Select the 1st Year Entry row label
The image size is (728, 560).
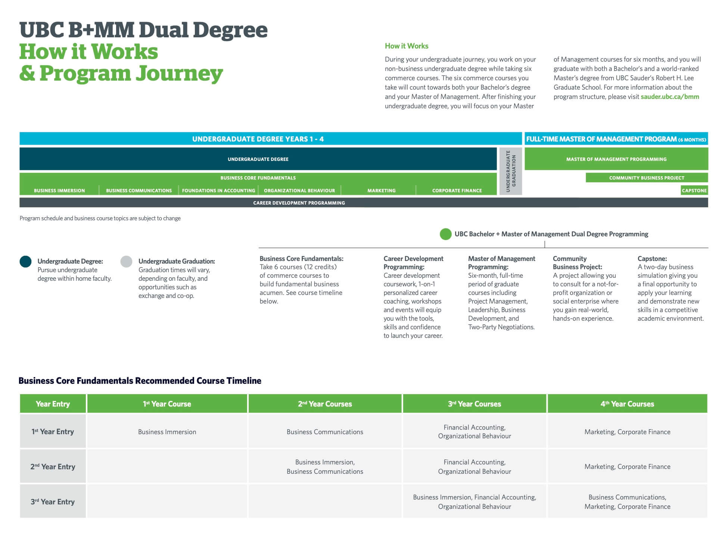[x=53, y=432]
